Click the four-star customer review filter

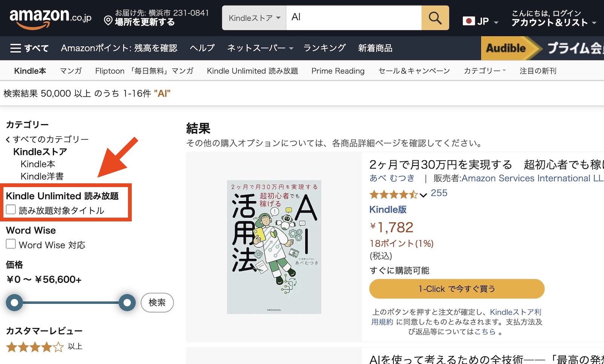point(35,347)
